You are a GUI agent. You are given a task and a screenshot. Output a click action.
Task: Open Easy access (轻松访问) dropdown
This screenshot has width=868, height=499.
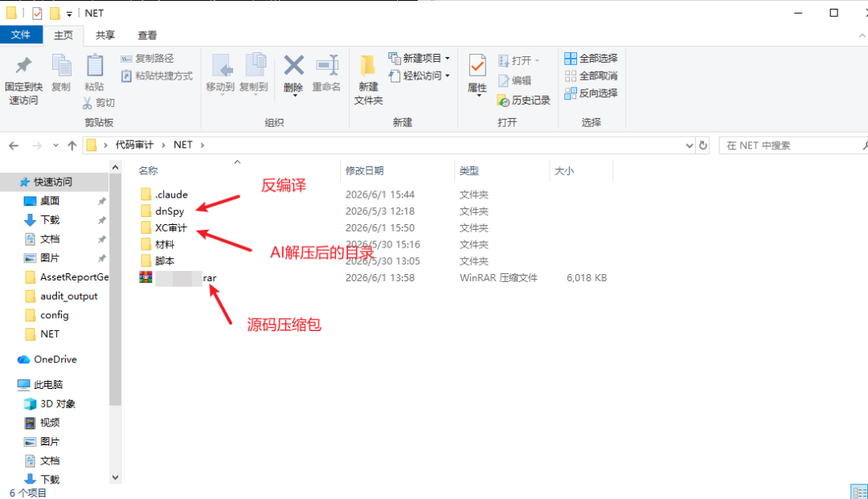[x=419, y=76]
